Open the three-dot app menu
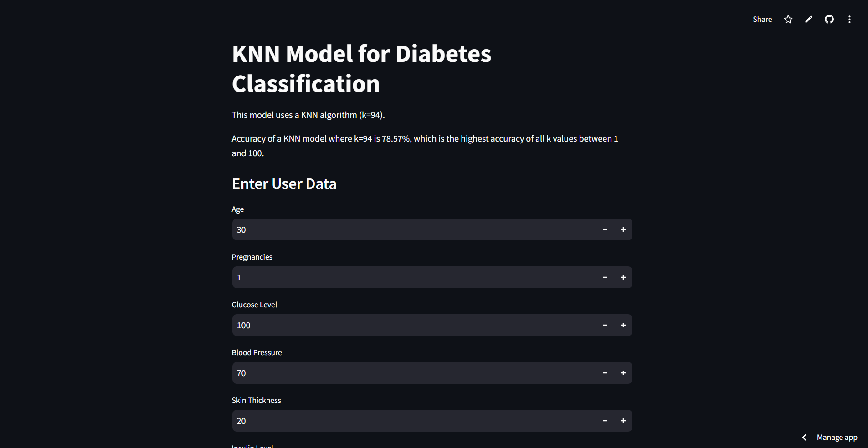 click(x=849, y=19)
